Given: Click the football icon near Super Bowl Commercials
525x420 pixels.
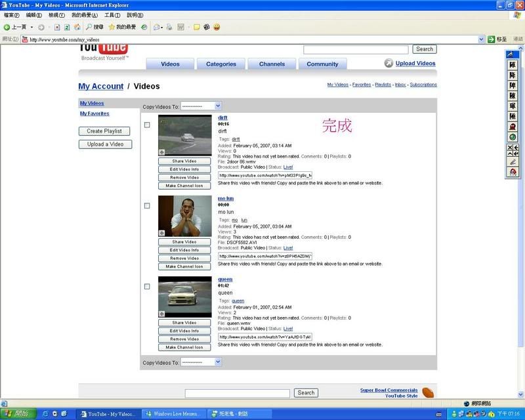Looking at the screenshot, I should (x=428, y=392).
